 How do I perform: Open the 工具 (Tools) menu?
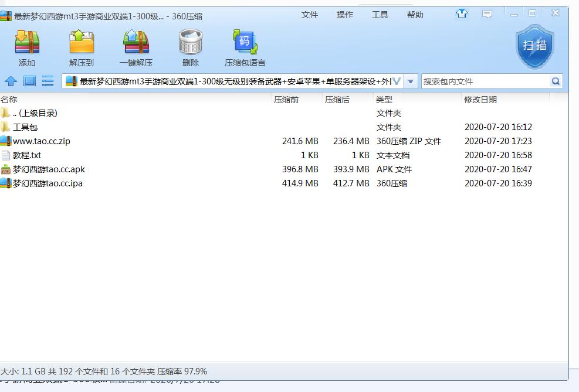(x=380, y=15)
